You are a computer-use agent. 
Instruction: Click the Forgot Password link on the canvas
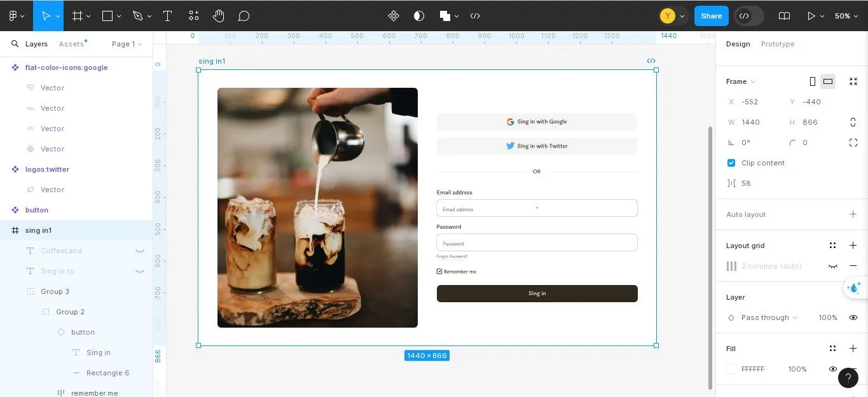(x=451, y=256)
